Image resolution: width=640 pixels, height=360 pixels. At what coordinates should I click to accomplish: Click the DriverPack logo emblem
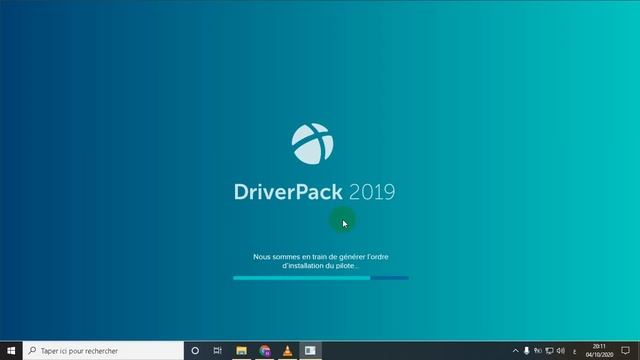tap(313, 144)
